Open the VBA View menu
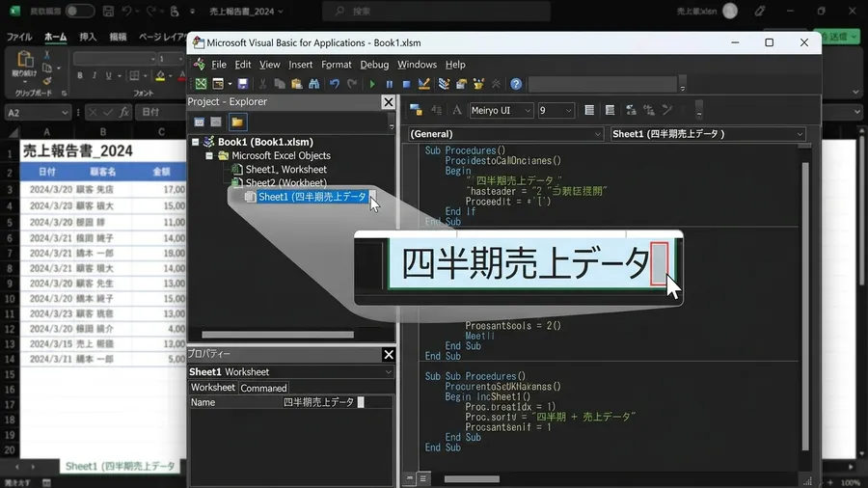Screen dimensions: 868x488 pos(270,65)
